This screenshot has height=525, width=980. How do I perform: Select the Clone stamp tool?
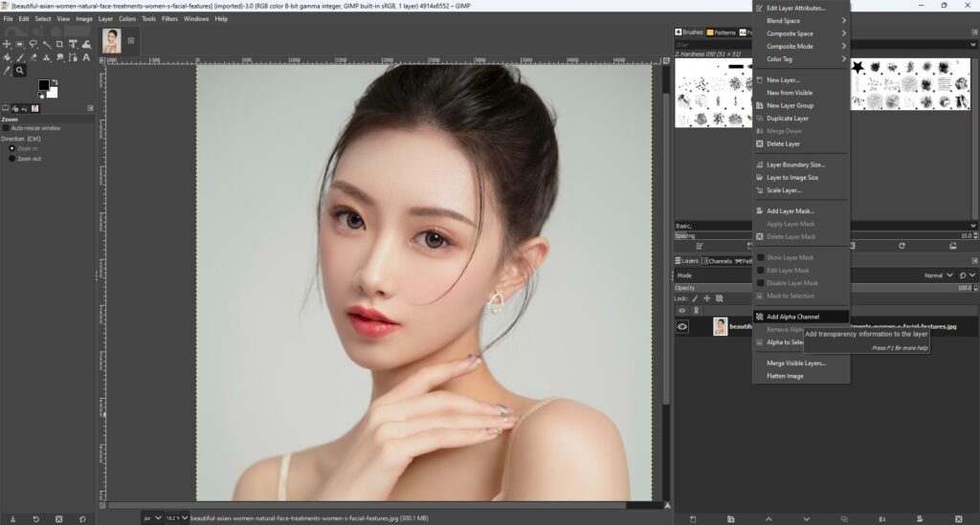tap(46, 56)
